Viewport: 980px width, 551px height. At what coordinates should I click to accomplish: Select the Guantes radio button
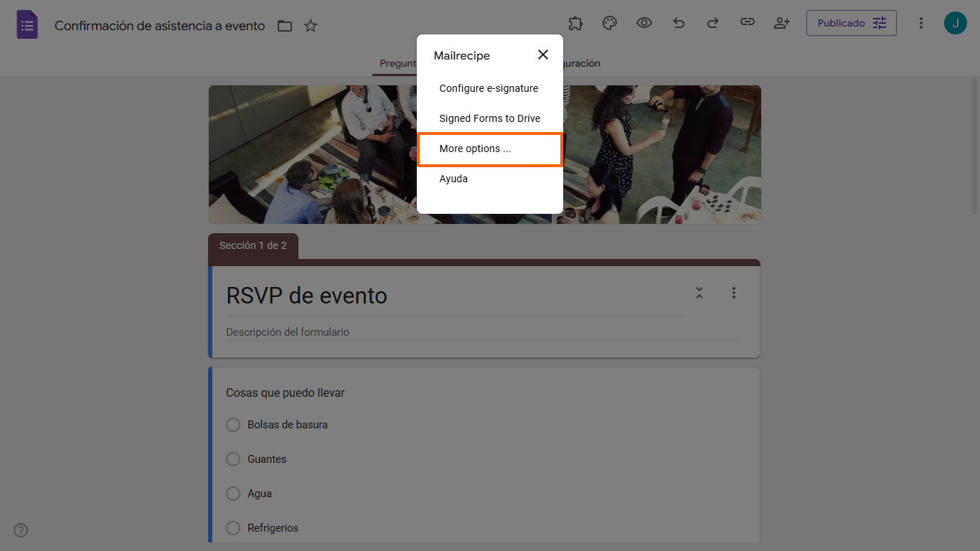click(232, 459)
